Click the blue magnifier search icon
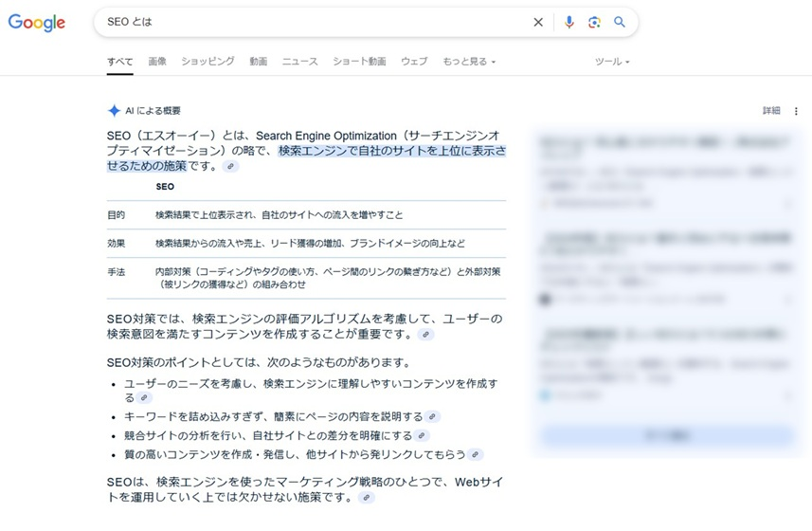 pos(620,22)
